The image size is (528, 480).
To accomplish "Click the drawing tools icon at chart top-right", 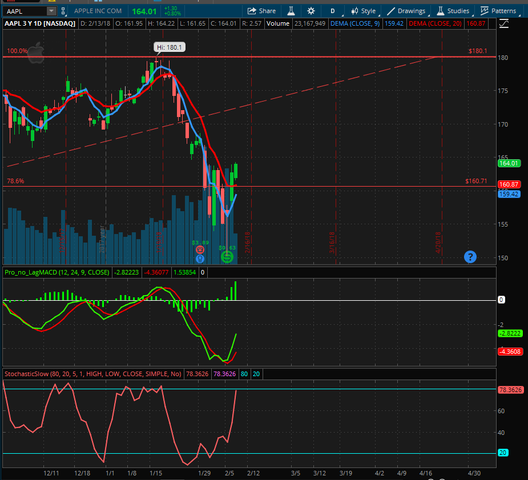I will pos(504,24).
